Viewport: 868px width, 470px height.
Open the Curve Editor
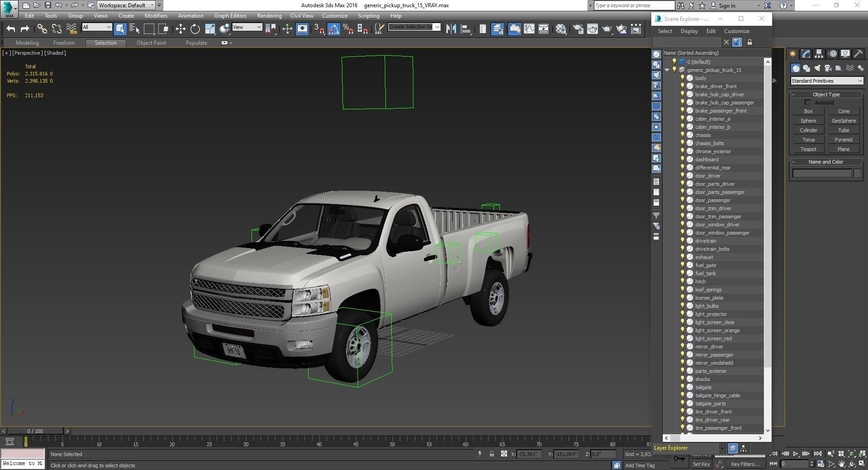(x=529, y=28)
